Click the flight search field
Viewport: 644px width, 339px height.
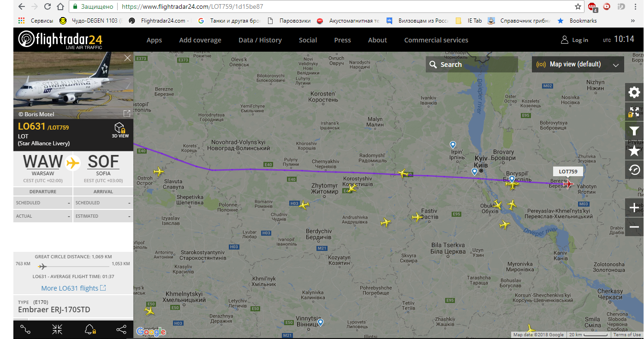tap(472, 65)
